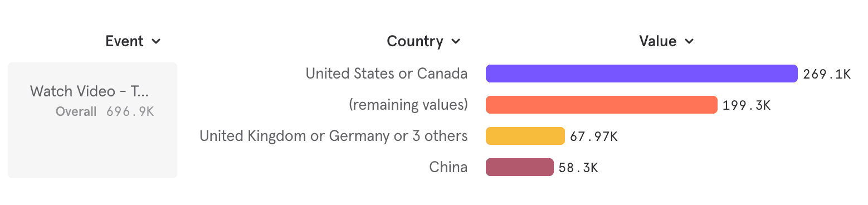The height and width of the screenshot is (205, 868).
Task: Select the orange remaining values bar
Action: pyautogui.click(x=602, y=105)
